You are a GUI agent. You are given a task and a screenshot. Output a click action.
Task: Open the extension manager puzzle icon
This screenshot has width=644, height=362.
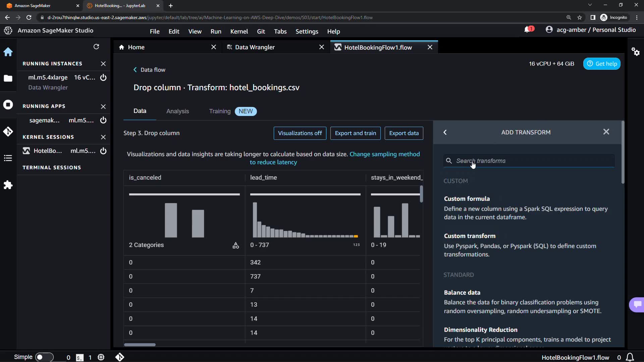click(8, 185)
